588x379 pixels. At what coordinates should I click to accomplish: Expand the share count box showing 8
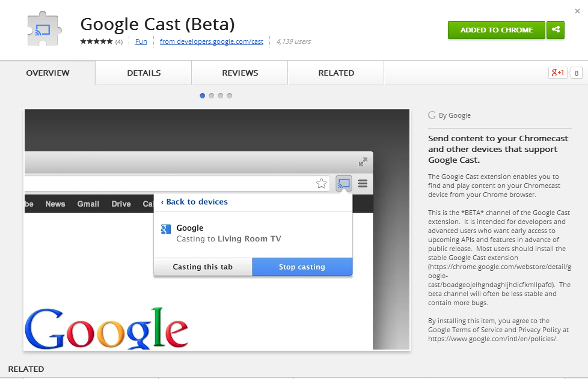[x=575, y=72]
